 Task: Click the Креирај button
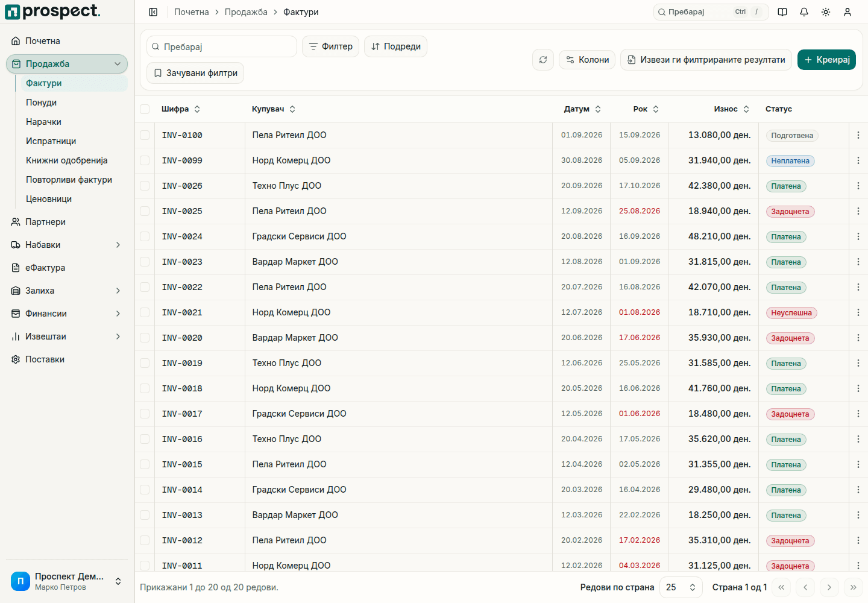click(826, 60)
